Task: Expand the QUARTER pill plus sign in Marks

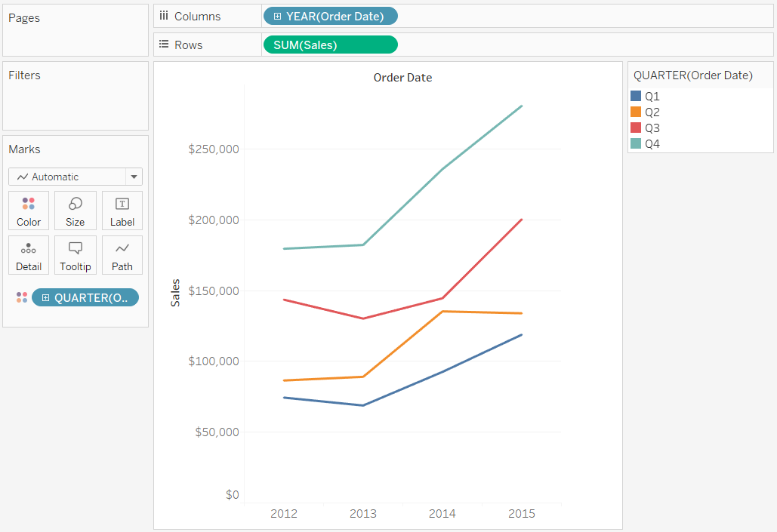Action: tap(45, 297)
